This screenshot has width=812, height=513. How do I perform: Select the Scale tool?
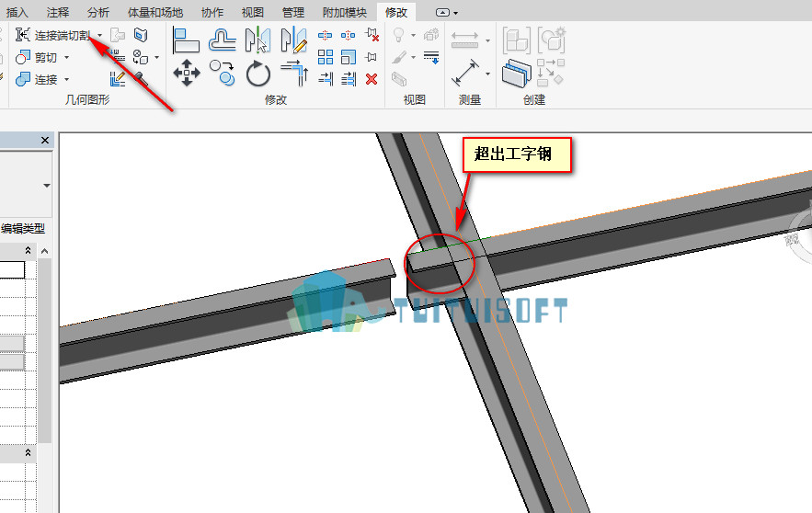pyautogui.click(x=349, y=57)
